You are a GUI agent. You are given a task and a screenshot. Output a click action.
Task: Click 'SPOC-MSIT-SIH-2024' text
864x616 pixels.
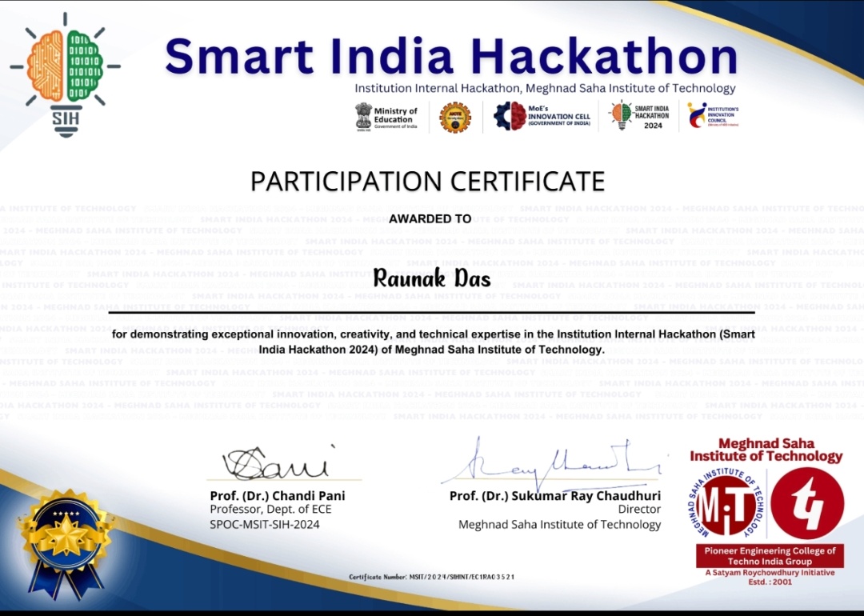(x=265, y=525)
